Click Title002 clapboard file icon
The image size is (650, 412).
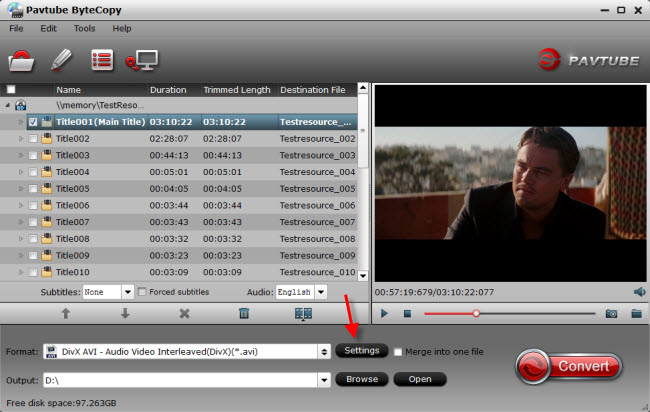(x=47, y=138)
